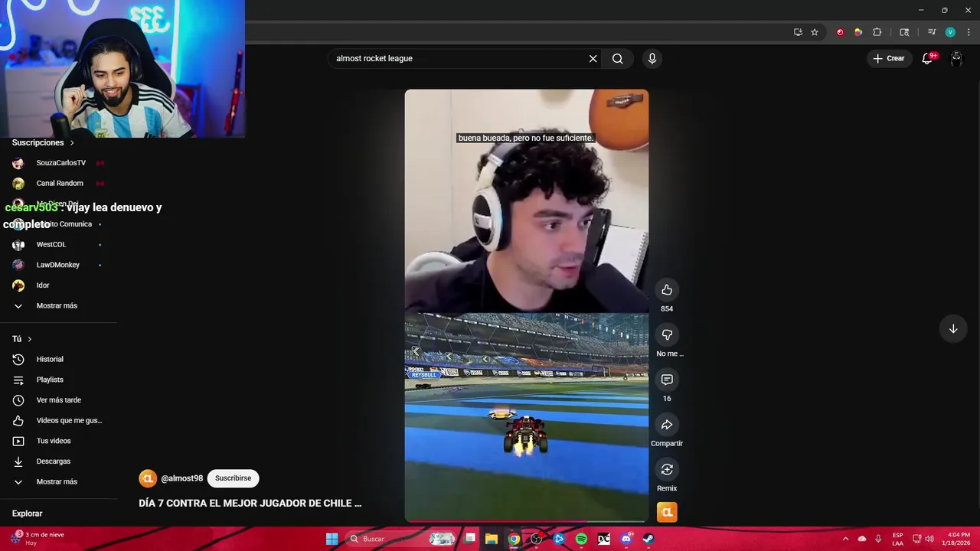The image size is (980, 551).
Task: Clear the search box with the X
Action: [x=593, y=58]
